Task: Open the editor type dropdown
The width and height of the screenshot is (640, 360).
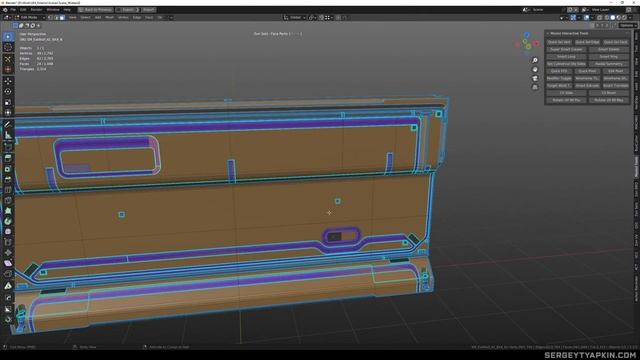Action: point(7,18)
